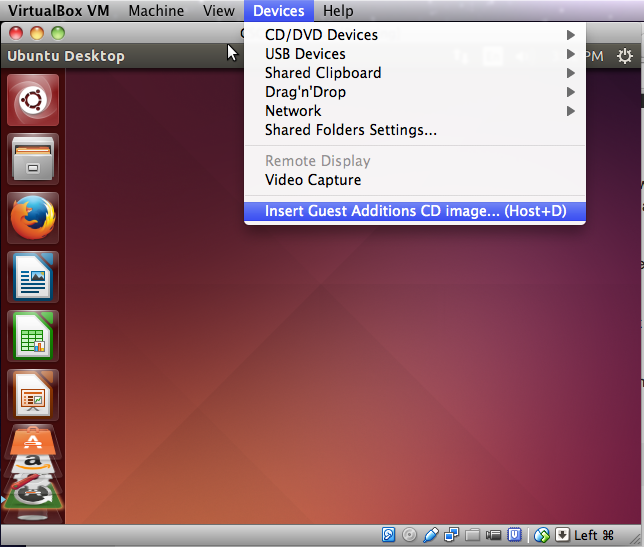644x547 pixels.
Task: Open the Help menu
Action: coord(338,11)
